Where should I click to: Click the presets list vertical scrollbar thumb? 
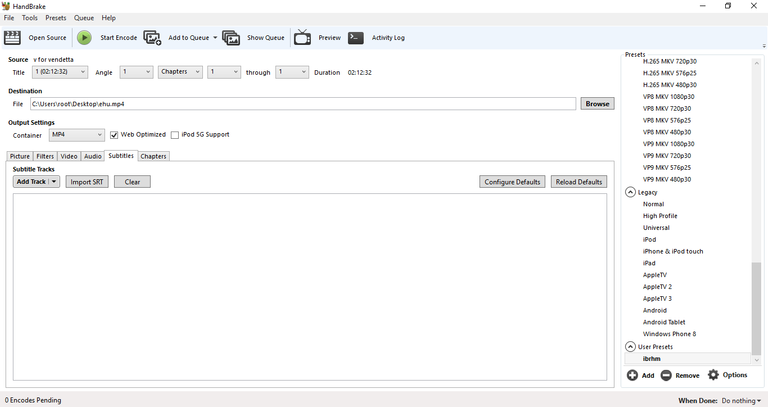(757, 309)
